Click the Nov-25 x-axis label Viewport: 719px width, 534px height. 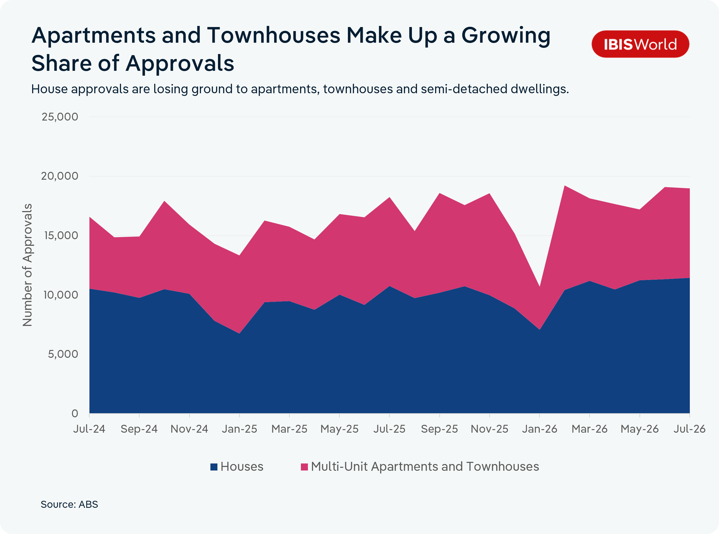[x=489, y=429]
